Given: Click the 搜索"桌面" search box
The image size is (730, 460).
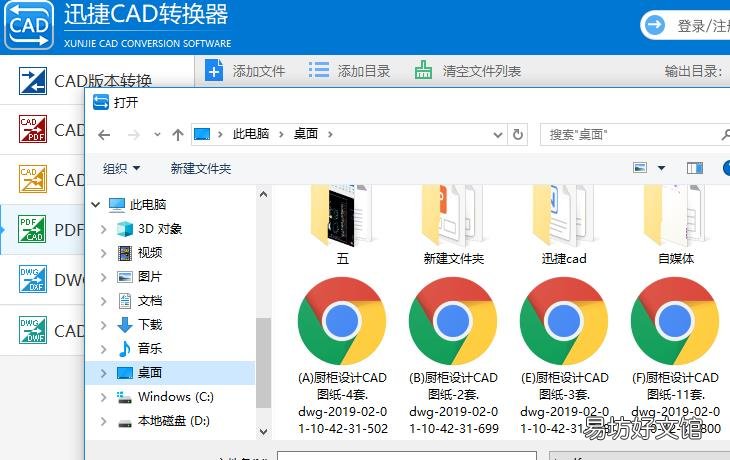Looking at the screenshot, I should pyautogui.click(x=635, y=135).
